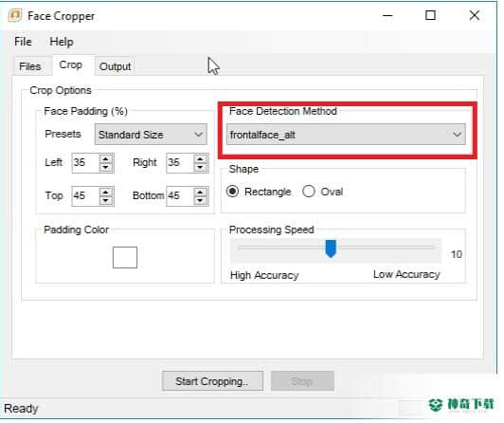Decrease the Bottom padding with down arrow
The image size is (504, 423).
[x=200, y=200]
